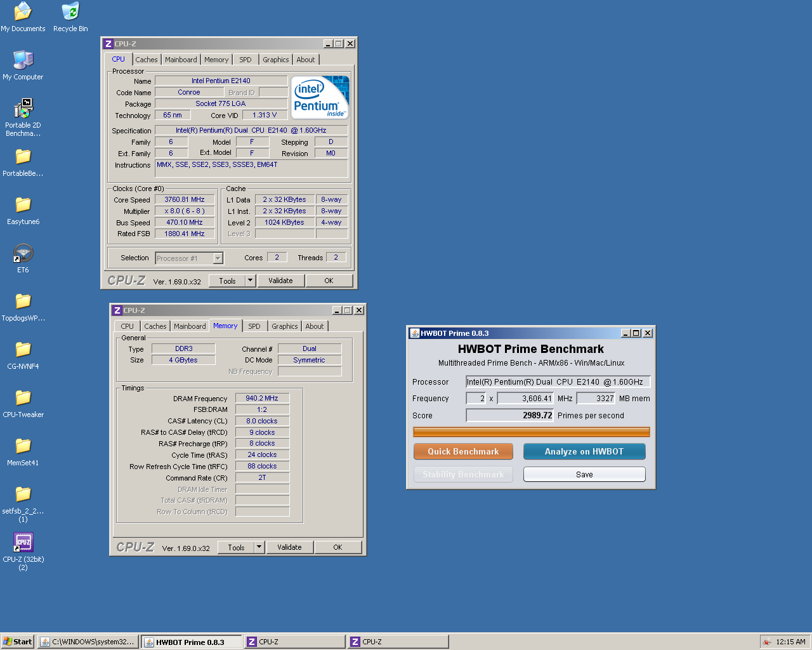812x650 pixels.
Task: Click the 3,606.41 MHz frequency field
Action: [x=526, y=398]
